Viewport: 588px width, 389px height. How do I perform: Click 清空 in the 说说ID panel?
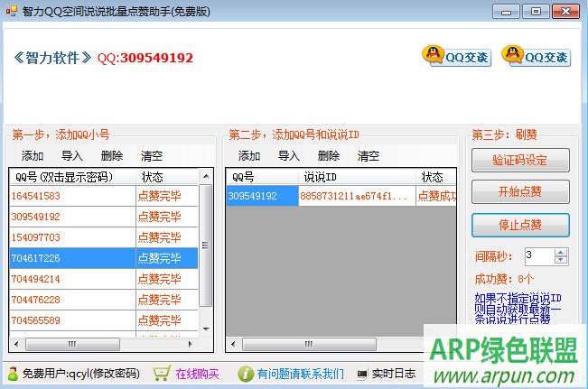tap(369, 156)
